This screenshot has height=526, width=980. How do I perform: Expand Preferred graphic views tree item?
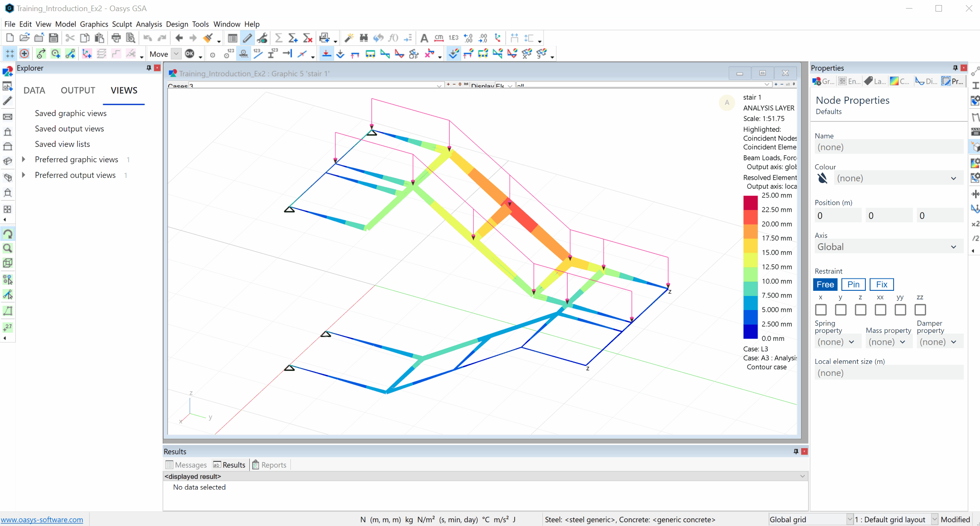(x=24, y=160)
